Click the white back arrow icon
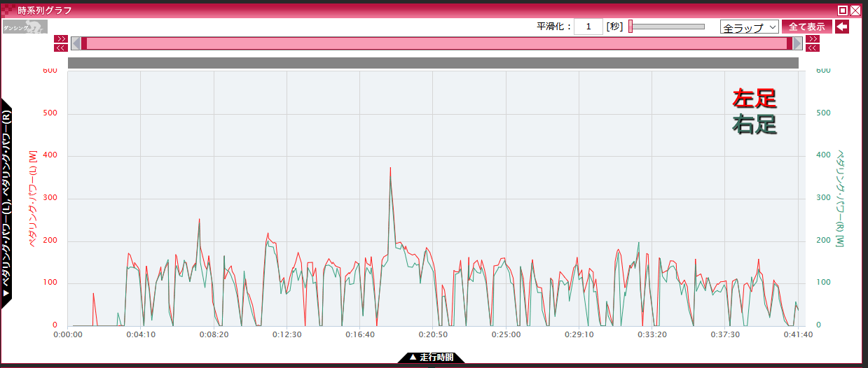Viewport: 868px width, 368px height. pyautogui.click(x=842, y=27)
